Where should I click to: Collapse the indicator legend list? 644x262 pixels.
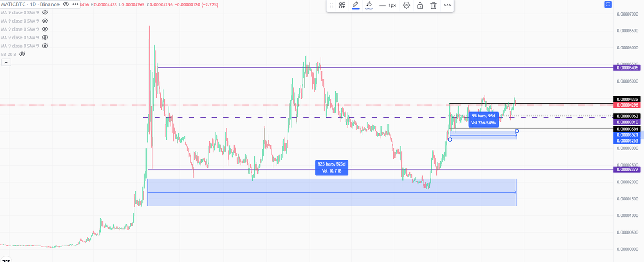6,63
